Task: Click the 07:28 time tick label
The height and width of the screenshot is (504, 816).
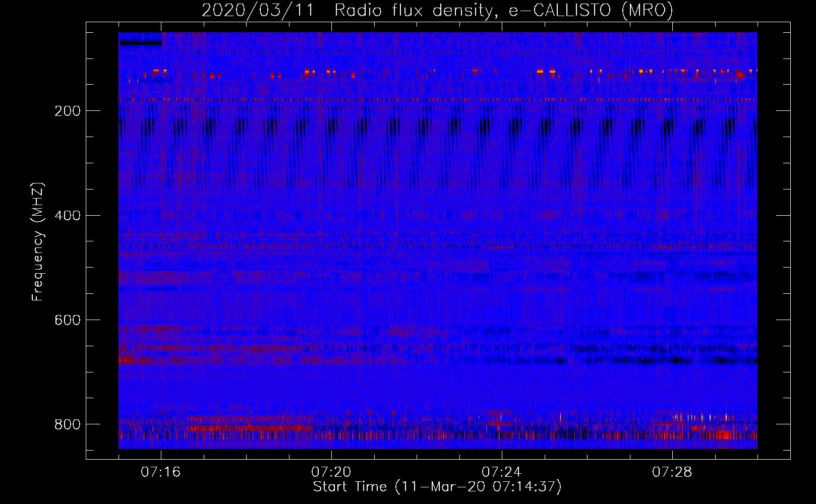Action: click(672, 472)
